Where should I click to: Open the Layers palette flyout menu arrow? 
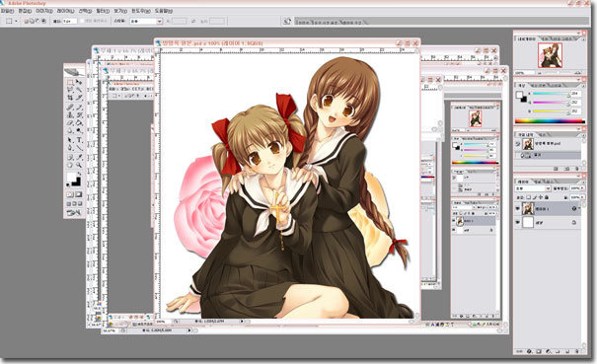click(584, 181)
